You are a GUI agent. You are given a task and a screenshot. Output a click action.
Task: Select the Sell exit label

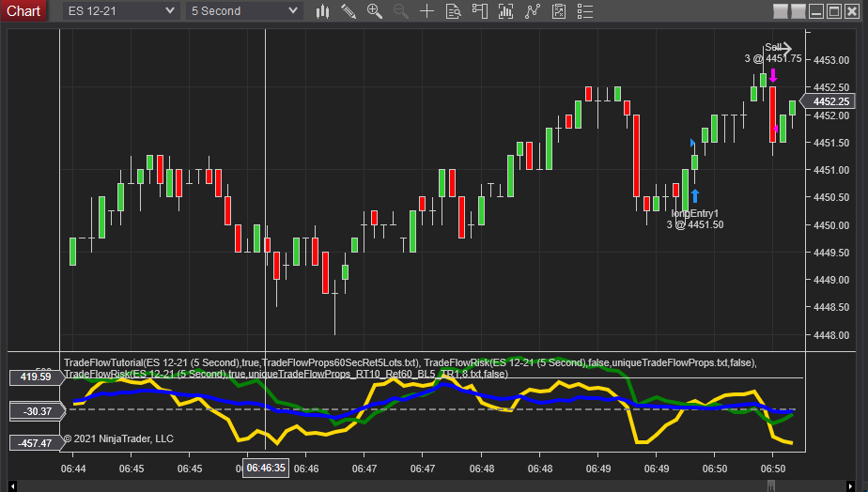point(773,47)
